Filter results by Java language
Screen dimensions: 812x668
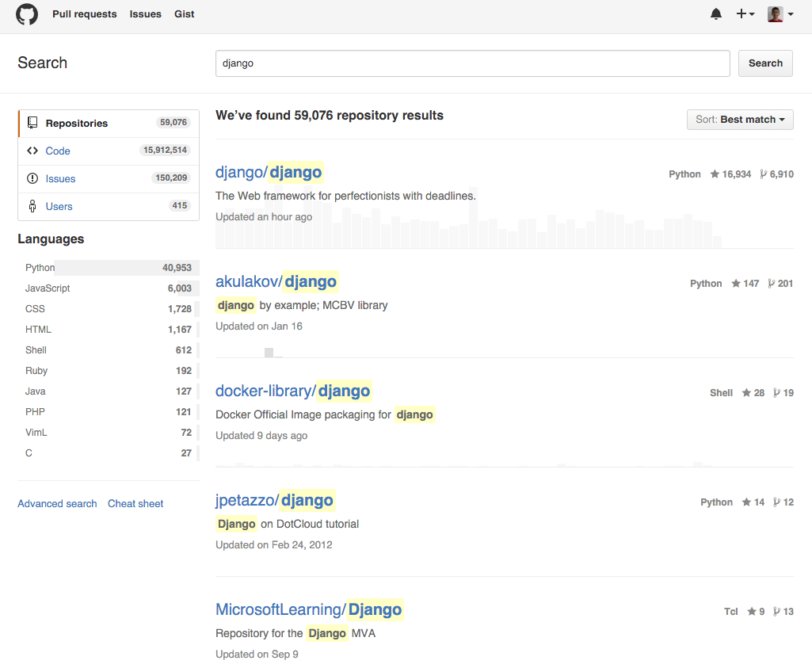coord(109,391)
